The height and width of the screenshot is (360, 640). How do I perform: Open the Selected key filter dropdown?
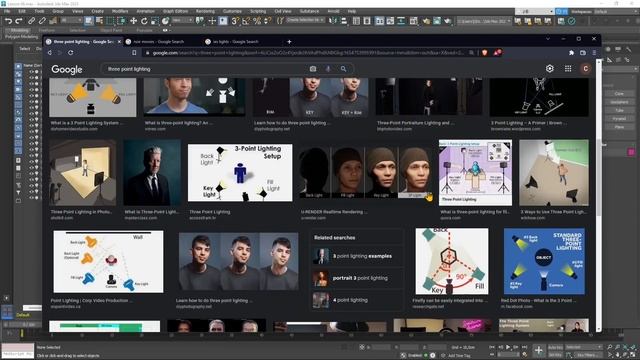tap(584, 347)
